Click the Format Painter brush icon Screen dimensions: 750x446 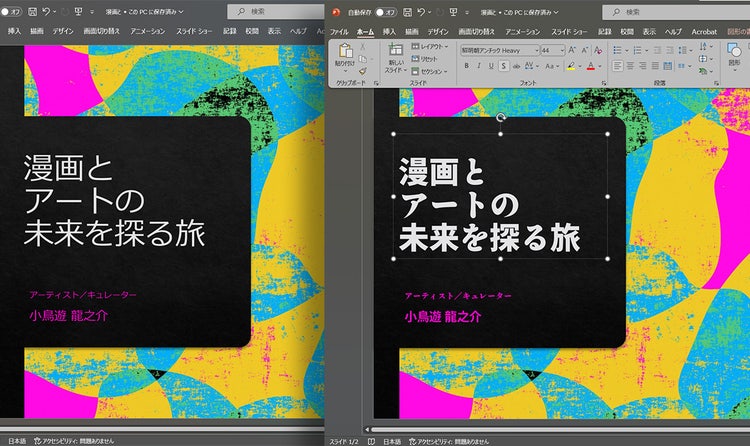click(x=363, y=71)
